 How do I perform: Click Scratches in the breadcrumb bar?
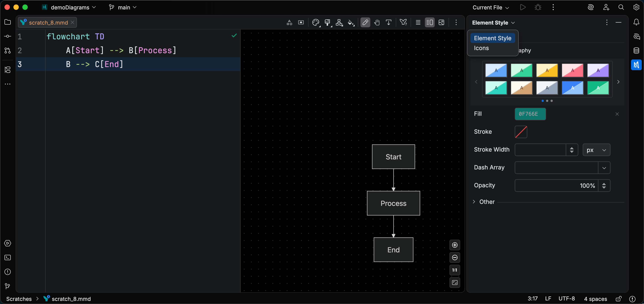click(x=19, y=299)
